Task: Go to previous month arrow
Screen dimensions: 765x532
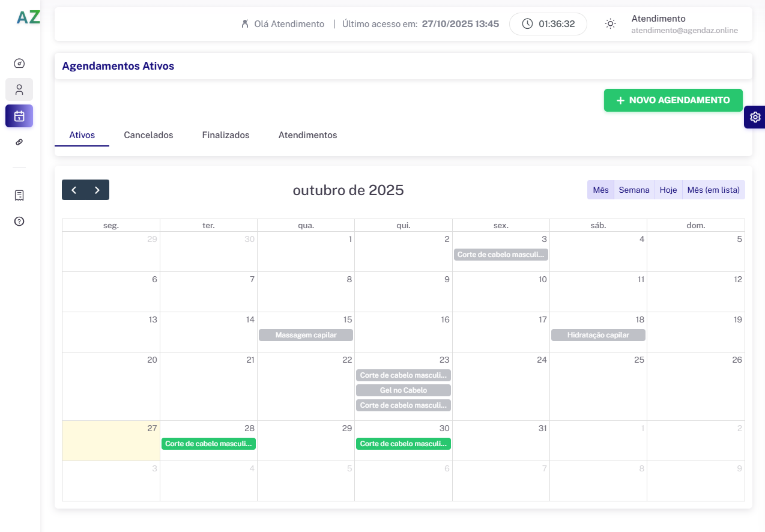Action: tap(74, 190)
